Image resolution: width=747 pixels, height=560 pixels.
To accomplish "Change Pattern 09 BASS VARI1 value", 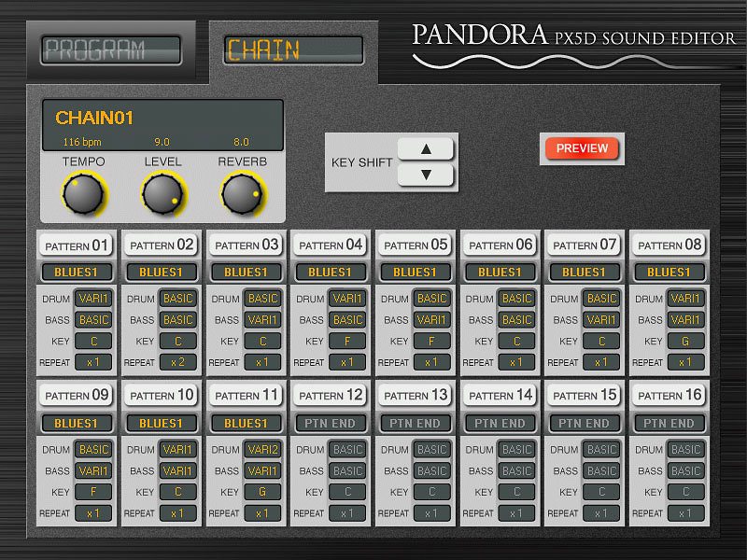I will [93, 471].
